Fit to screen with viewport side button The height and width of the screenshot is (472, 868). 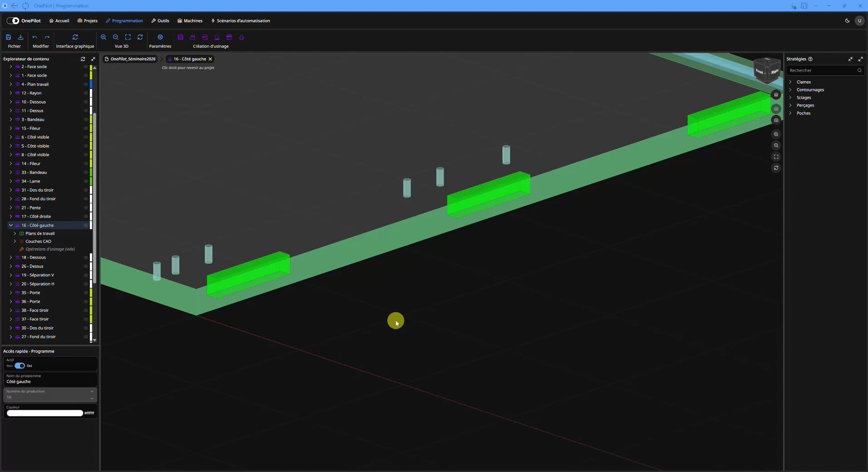click(776, 157)
